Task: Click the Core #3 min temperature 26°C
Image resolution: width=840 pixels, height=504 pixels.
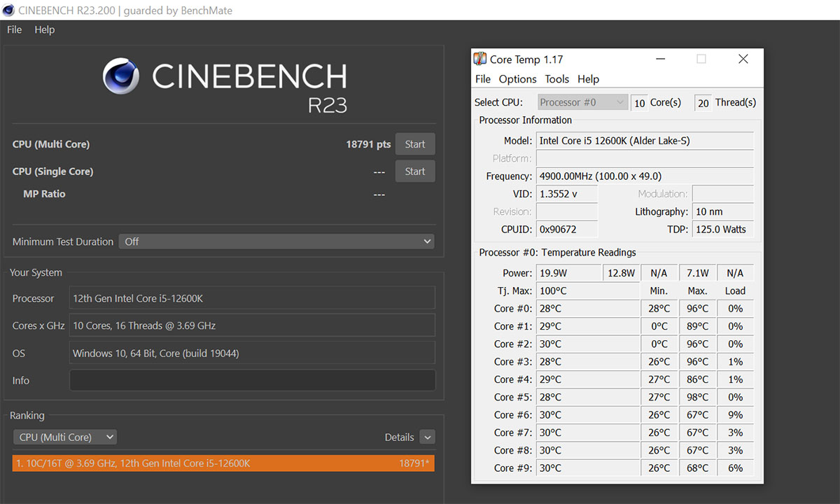Action: pos(659,361)
